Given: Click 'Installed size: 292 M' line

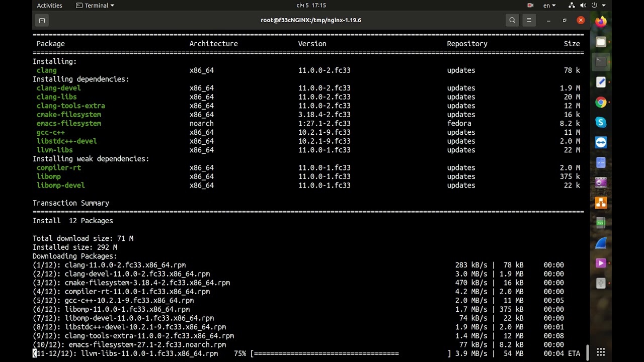Looking at the screenshot, I should pos(75,247).
